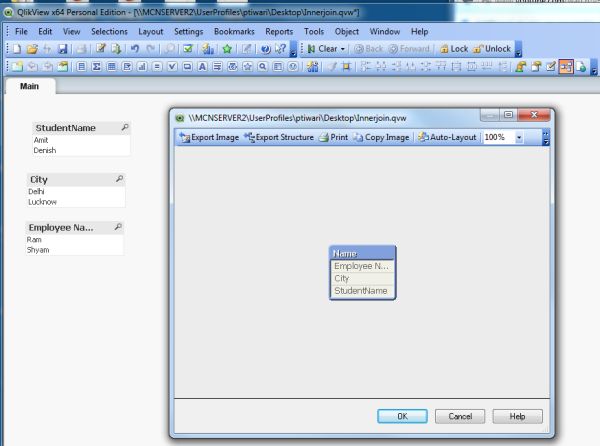The height and width of the screenshot is (446, 600).
Task: Open the Current Selections checkmark icon
Action: [188, 49]
